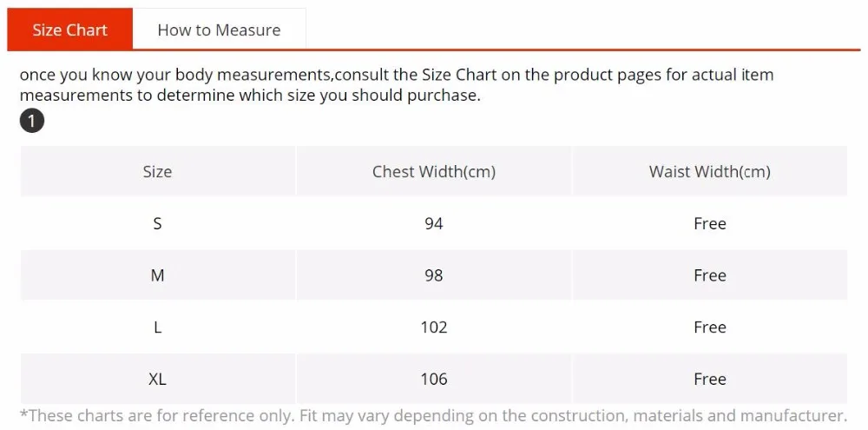Click the Free waist value for size L

710,327
